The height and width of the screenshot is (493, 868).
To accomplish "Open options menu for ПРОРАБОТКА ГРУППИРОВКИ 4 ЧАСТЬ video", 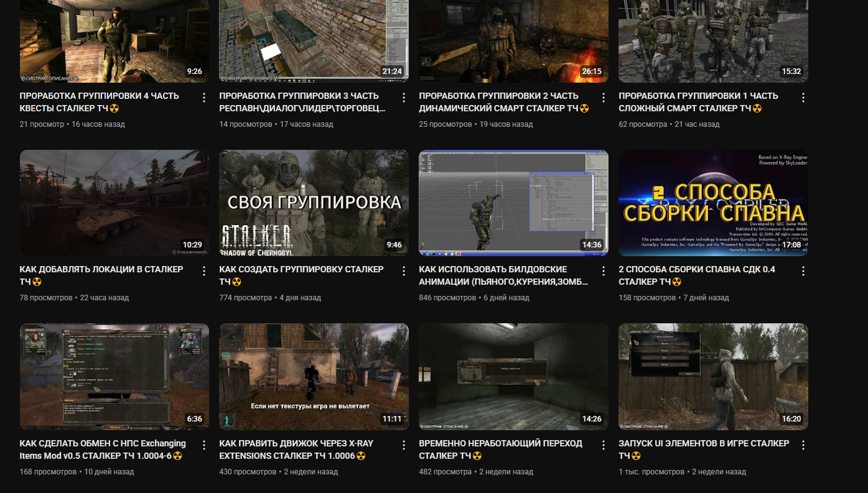I will coord(203,98).
